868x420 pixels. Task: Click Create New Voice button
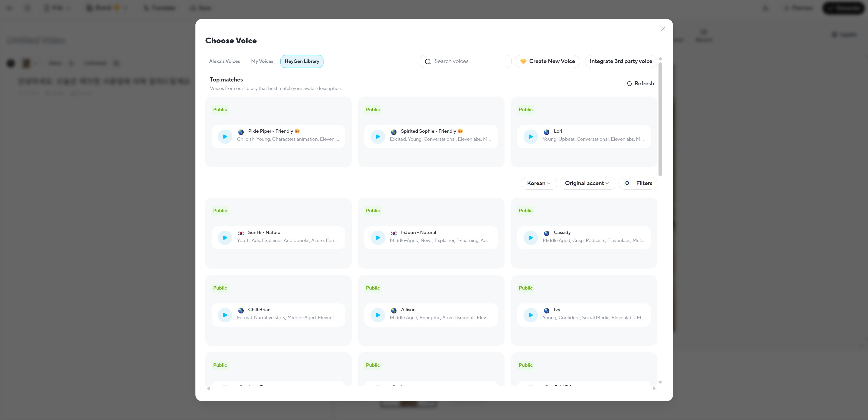[x=547, y=61]
